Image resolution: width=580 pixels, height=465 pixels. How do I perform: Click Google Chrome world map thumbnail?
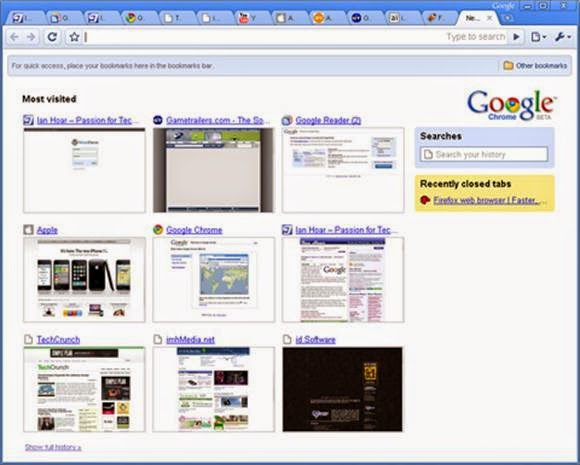[213, 280]
